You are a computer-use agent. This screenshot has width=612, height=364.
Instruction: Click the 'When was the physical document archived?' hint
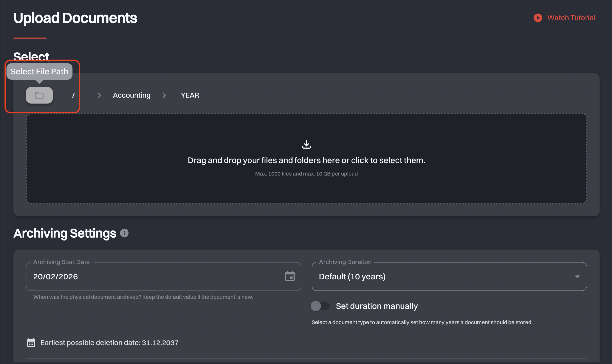tap(143, 297)
